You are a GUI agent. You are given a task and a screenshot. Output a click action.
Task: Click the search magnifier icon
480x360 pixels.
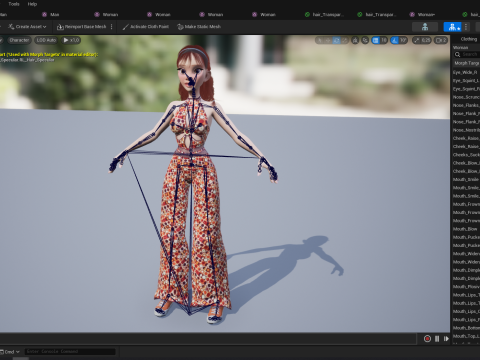(x=457, y=54)
